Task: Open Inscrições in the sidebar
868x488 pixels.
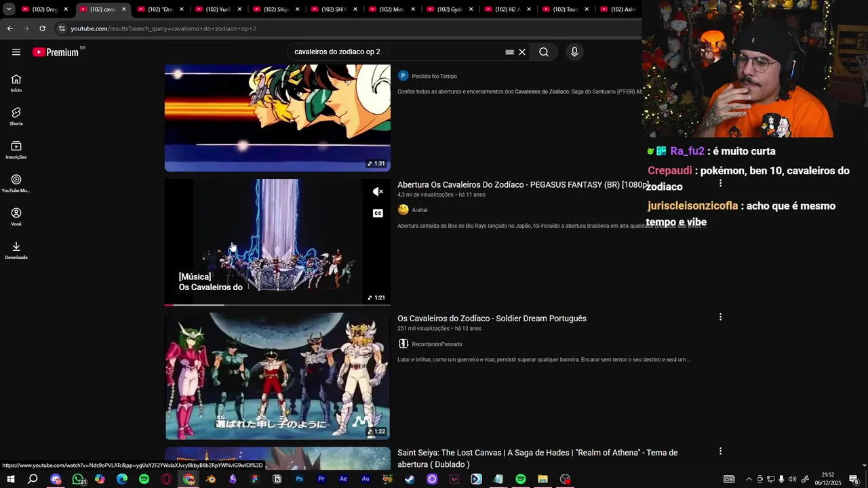Action: [16, 150]
